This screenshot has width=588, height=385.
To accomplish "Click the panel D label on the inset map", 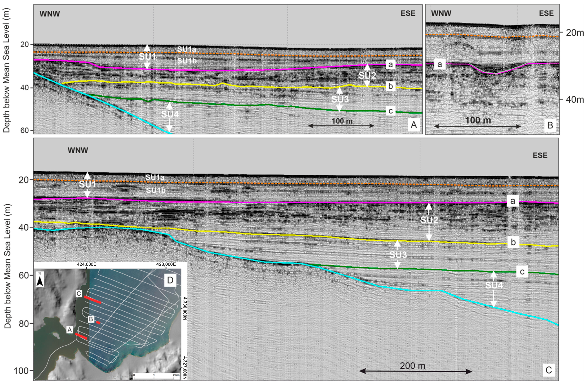I will (170, 280).
